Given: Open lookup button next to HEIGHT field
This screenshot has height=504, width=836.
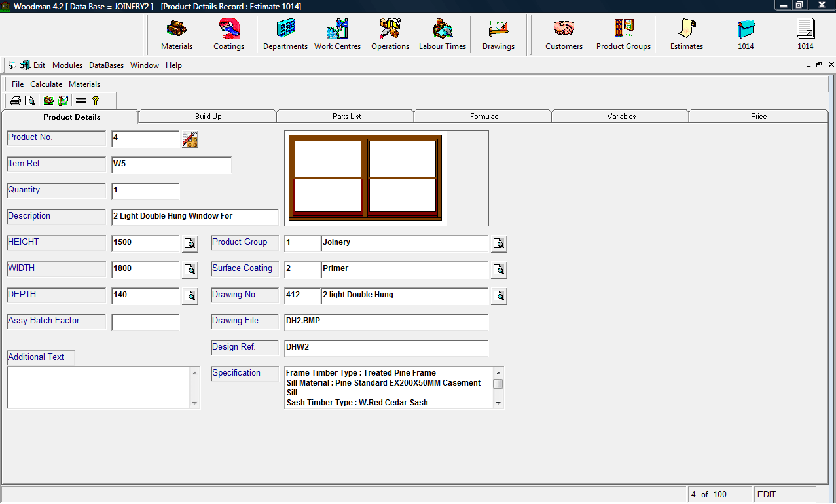Looking at the screenshot, I should [190, 243].
